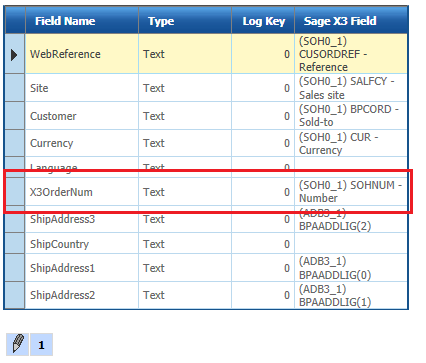Select the BPAADDLIG(1) cell for ShipAddress2

[x=351, y=295]
